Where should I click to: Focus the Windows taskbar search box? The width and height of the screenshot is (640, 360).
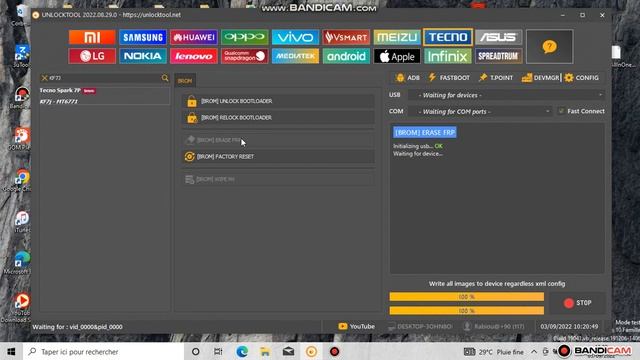click(x=102, y=351)
